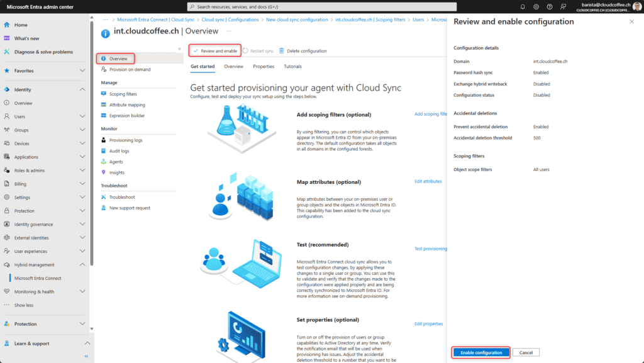Click search resources input field

[x=322, y=6]
